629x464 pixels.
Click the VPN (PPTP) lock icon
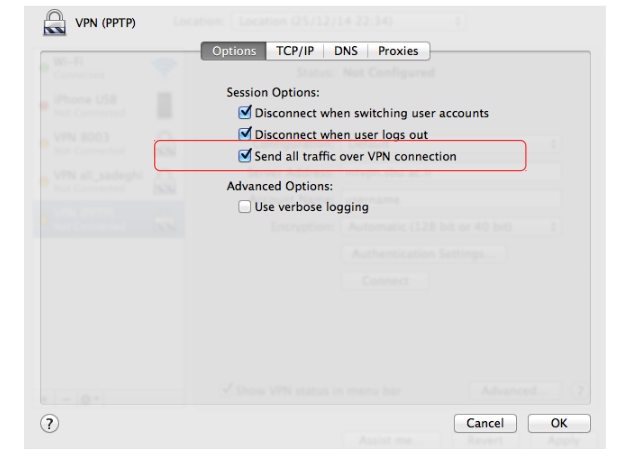click(55, 22)
